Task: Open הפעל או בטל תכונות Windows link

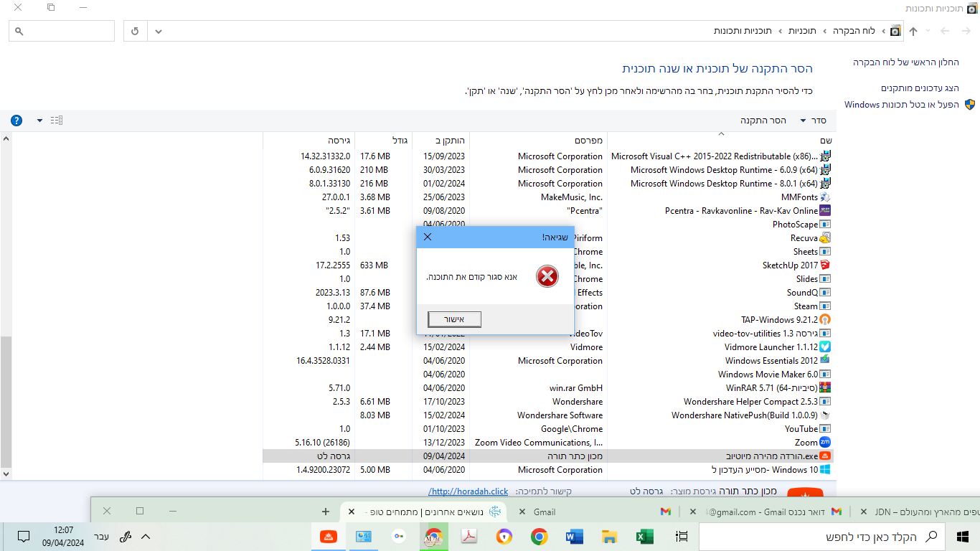Action: (902, 105)
